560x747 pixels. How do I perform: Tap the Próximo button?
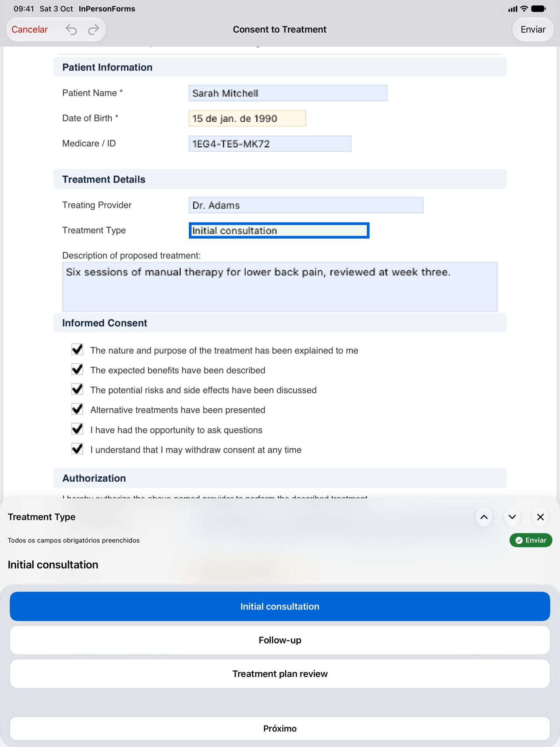[280, 728]
